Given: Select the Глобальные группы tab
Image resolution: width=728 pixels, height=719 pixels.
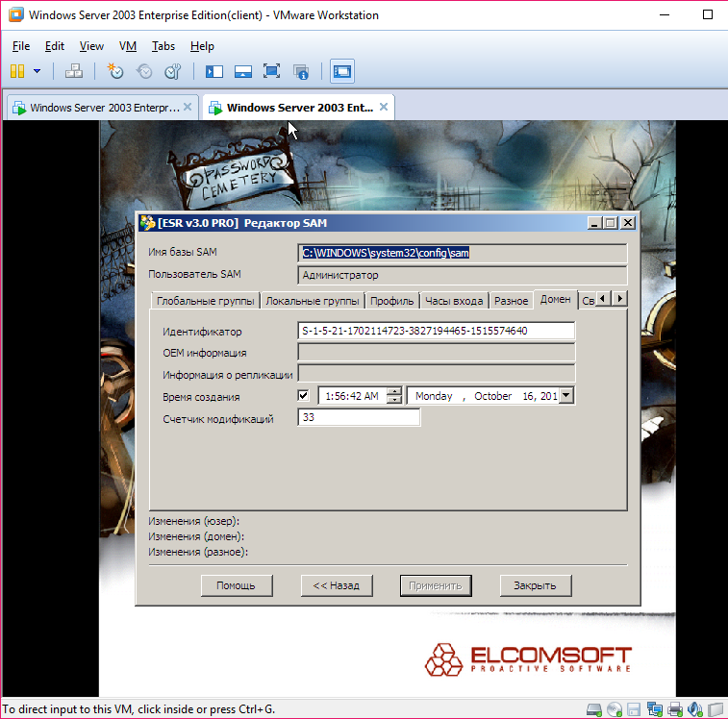Looking at the screenshot, I should [205, 301].
